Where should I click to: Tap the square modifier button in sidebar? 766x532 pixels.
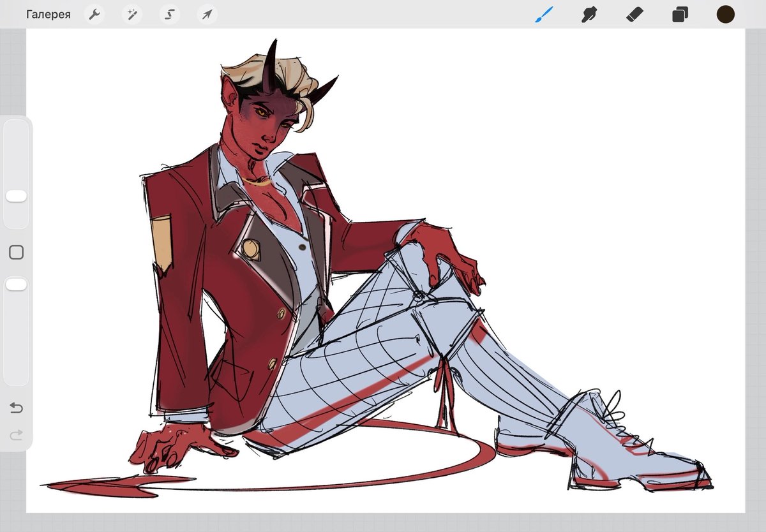(x=17, y=253)
